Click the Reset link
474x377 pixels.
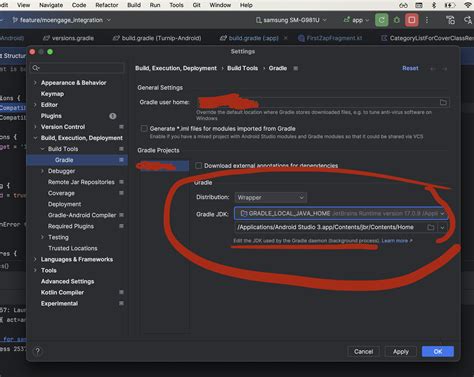(x=410, y=68)
